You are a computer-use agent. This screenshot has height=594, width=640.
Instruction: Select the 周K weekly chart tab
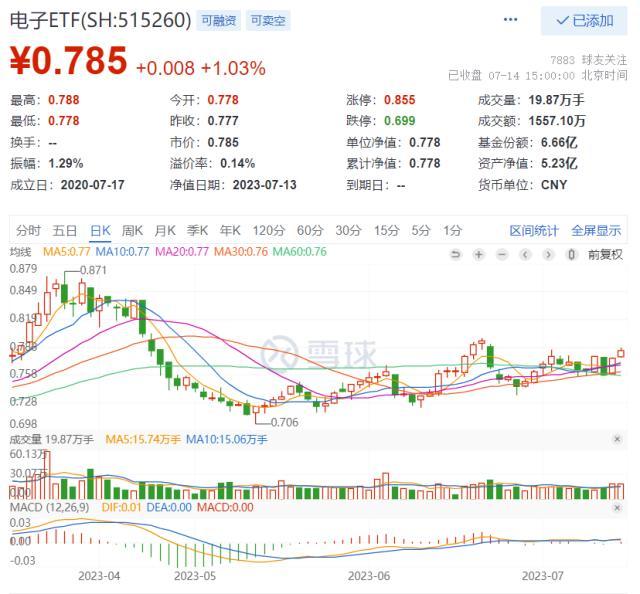(x=132, y=231)
